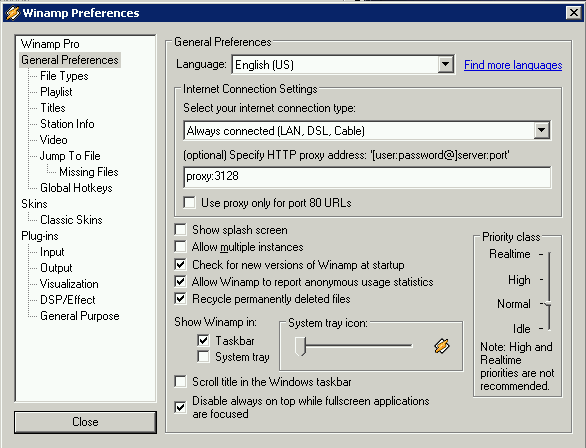The height and width of the screenshot is (448, 586).
Task: Enable the System tray checkbox
Action: (x=203, y=356)
